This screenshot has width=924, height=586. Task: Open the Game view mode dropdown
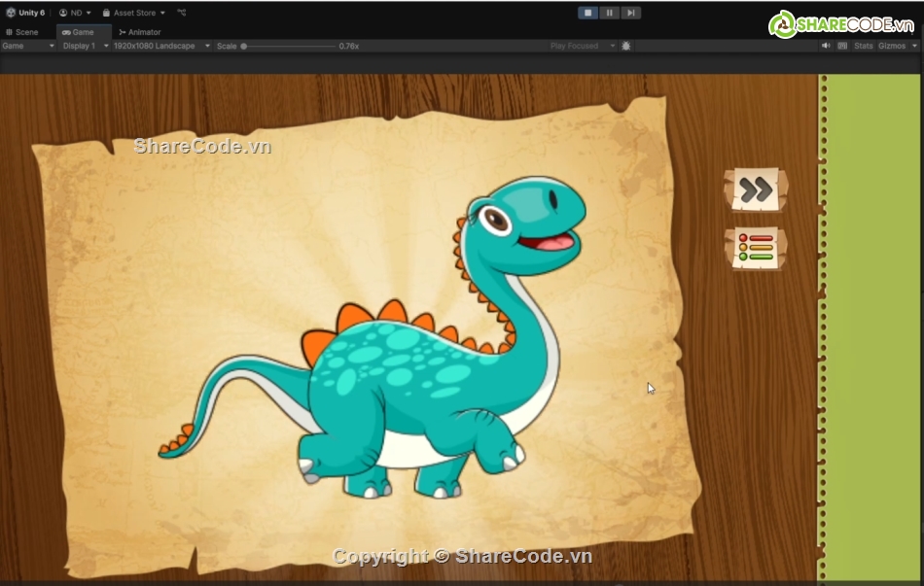(x=28, y=46)
